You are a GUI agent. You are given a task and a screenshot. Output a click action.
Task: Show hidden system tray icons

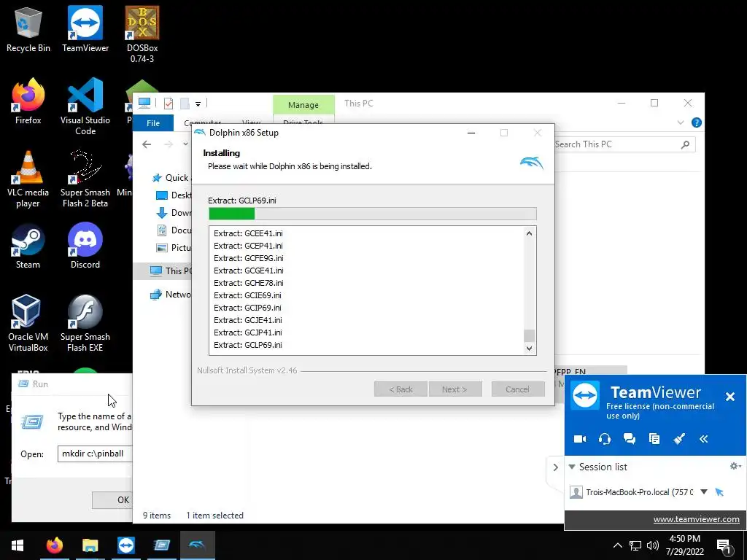[617, 545]
